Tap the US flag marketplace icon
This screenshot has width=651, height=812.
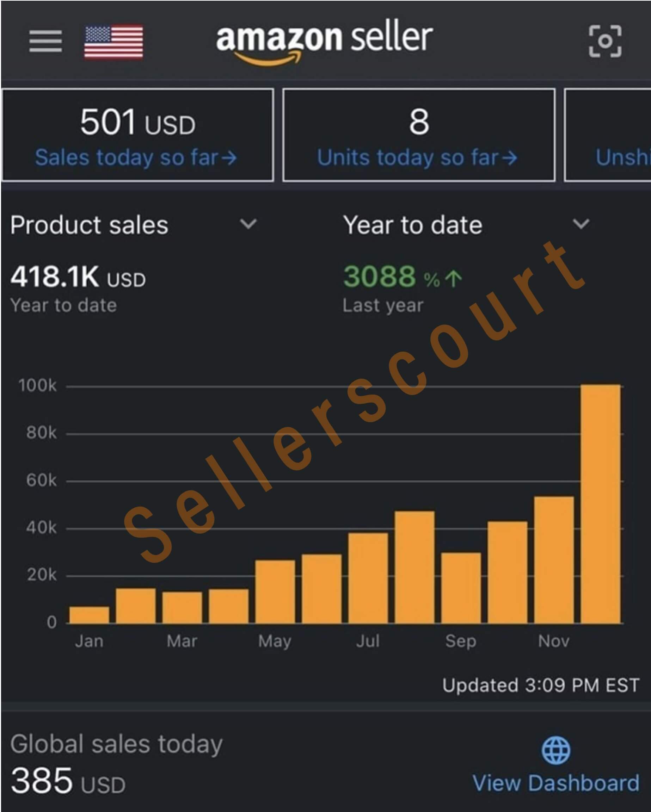pos(113,42)
